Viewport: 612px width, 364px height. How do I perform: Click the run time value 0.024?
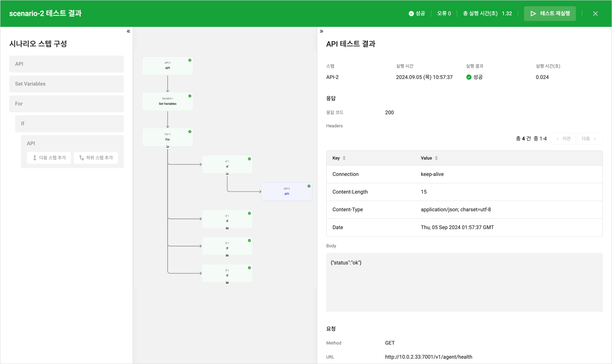(542, 77)
